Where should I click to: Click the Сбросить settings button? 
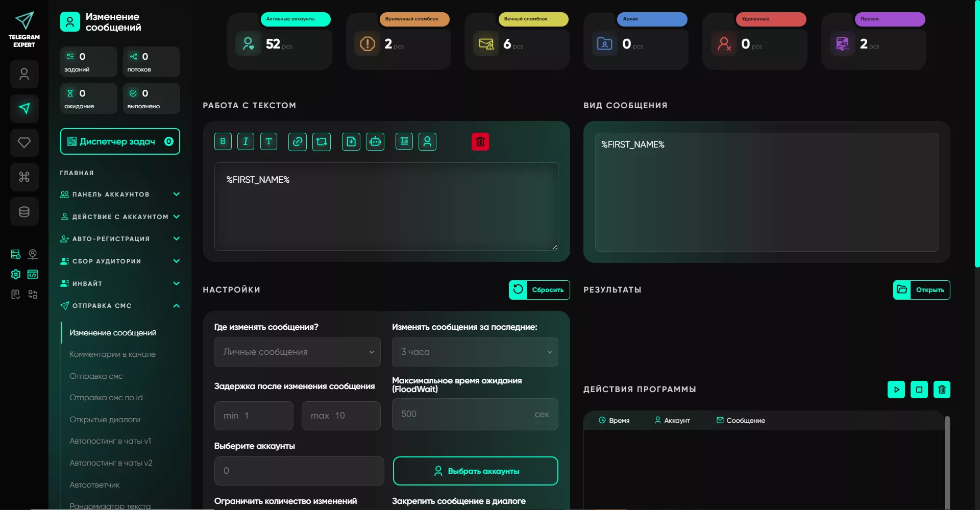click(x=540, y=290)
